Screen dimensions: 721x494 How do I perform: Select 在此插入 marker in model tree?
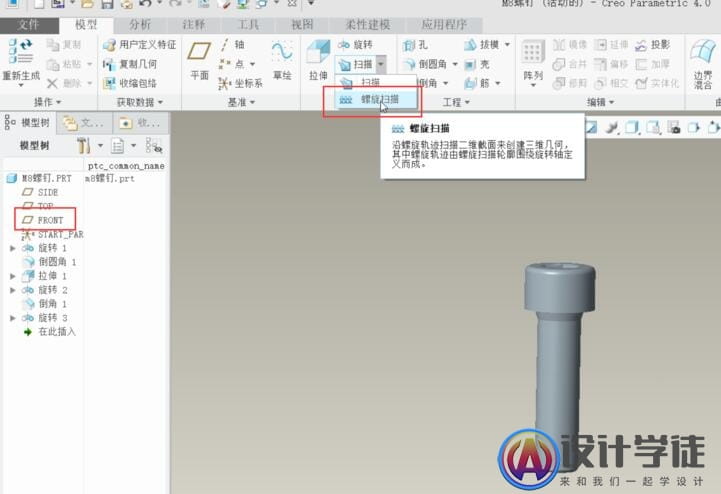pos(56,332)
